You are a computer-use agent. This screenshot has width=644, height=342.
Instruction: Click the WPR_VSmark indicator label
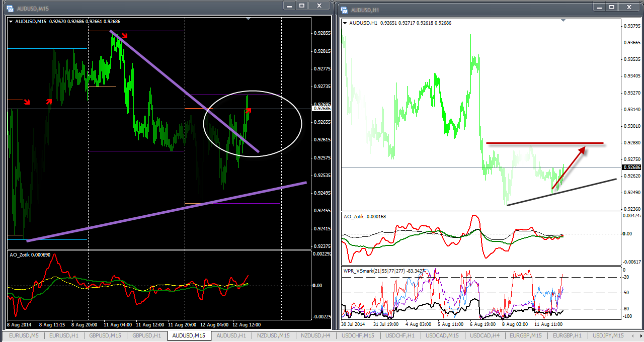coord(385,271)
